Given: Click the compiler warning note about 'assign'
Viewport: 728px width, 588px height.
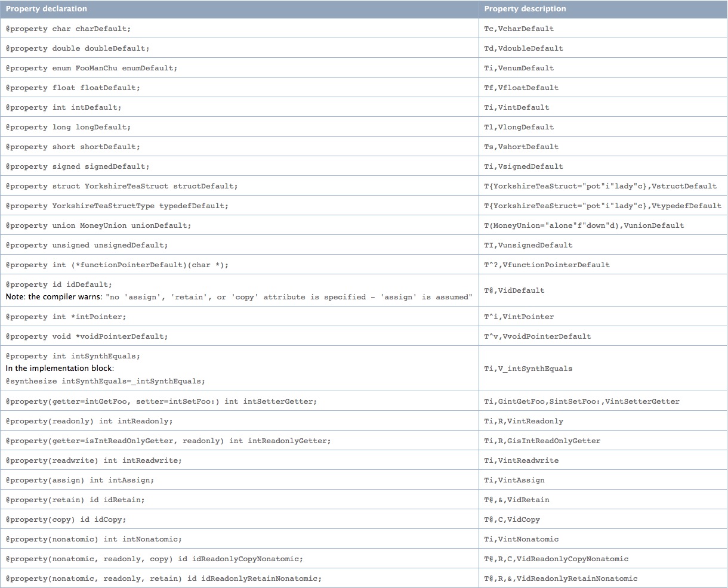Looking at the screenshot, I should (239, 297).
